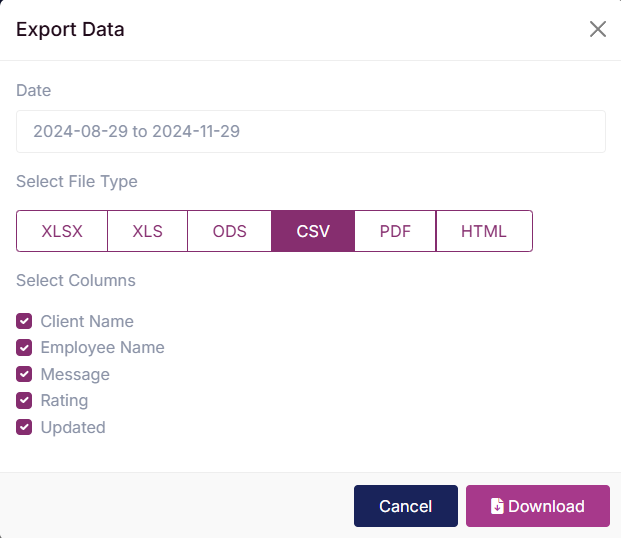The image size is (621, 538).
Task: Choose the HTML file type
Action: tap(484, 231)
